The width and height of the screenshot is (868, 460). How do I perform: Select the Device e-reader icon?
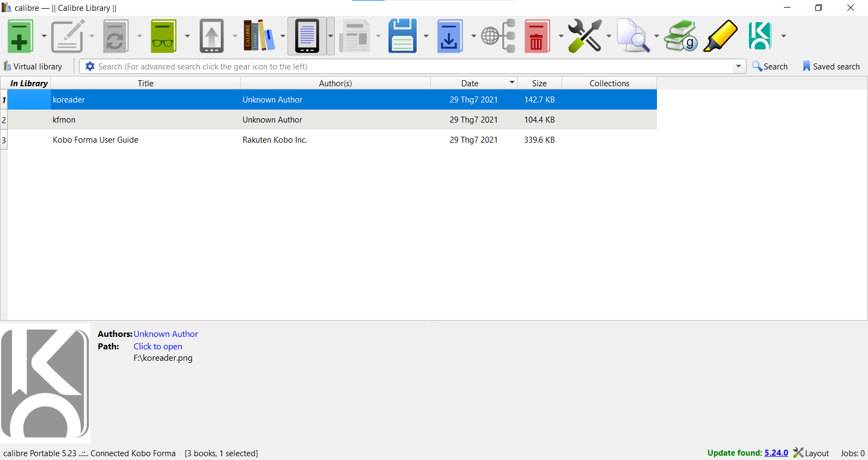pos(307,36)
